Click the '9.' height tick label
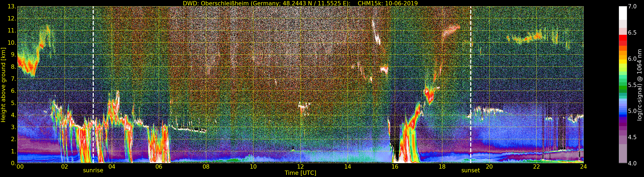Screen dimensions: 644x177 tap(14, 55)
